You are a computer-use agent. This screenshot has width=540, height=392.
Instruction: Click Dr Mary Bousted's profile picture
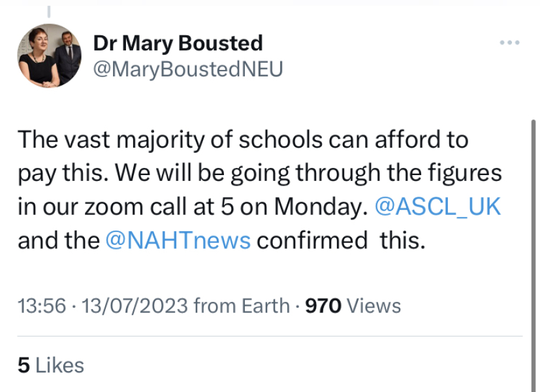50,56
